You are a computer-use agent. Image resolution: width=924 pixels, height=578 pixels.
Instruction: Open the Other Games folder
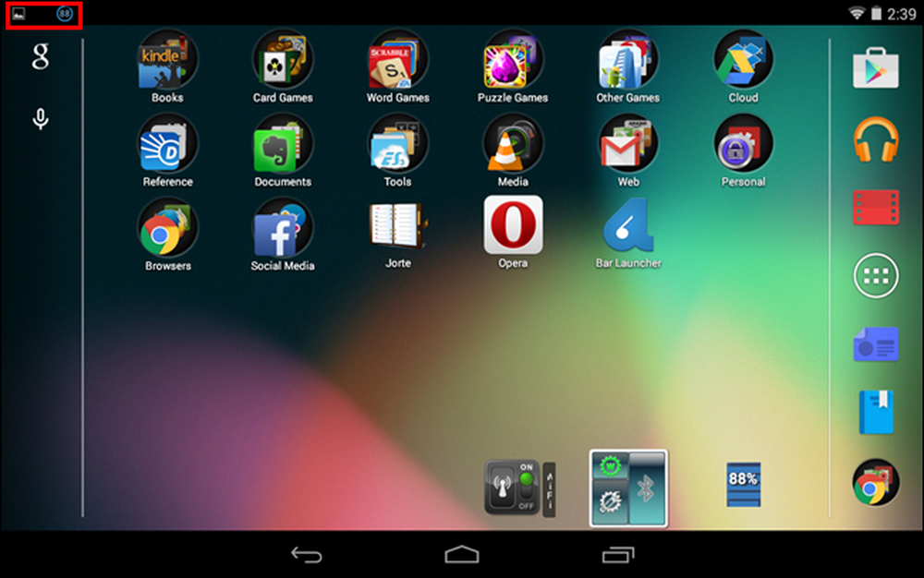[628, 60]
